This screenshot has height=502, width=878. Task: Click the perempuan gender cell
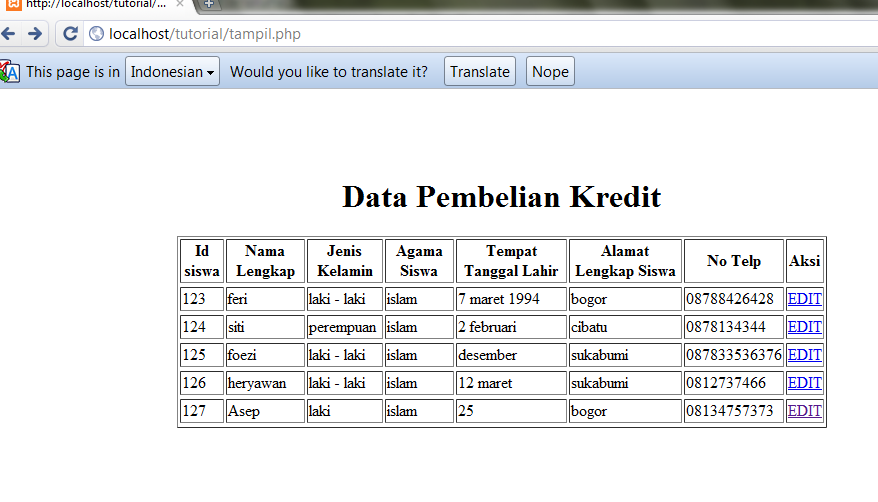[345, 327]
